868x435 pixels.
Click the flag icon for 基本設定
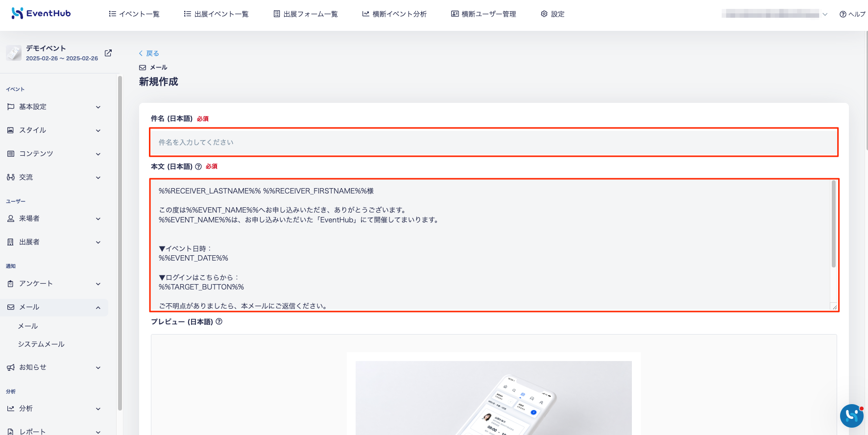coord(11,107)
